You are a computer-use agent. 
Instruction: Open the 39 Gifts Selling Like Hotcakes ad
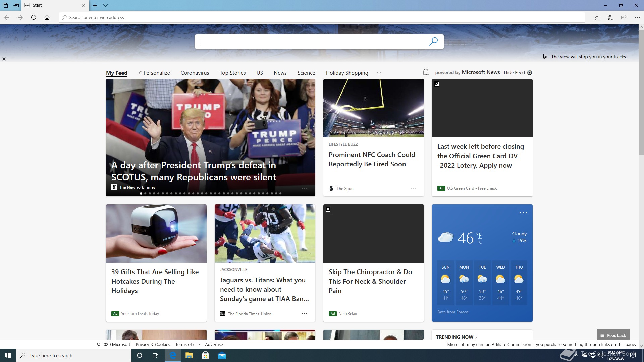[x=155, y=281]
